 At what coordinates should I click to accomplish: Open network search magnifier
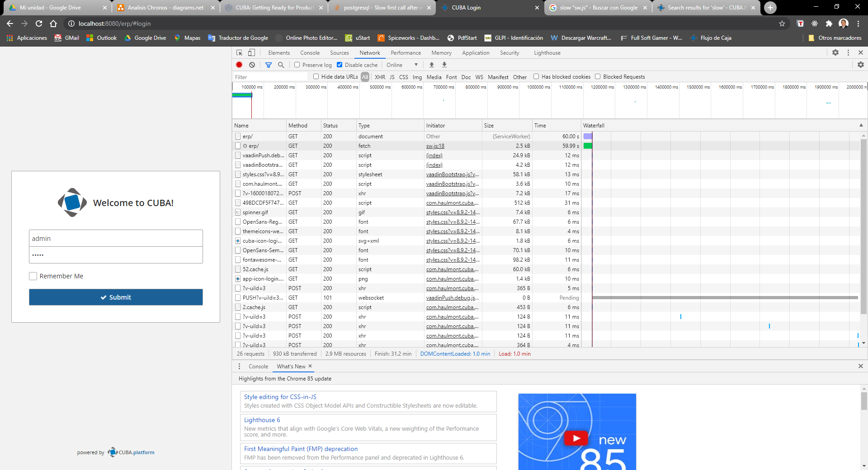(281, 65)
